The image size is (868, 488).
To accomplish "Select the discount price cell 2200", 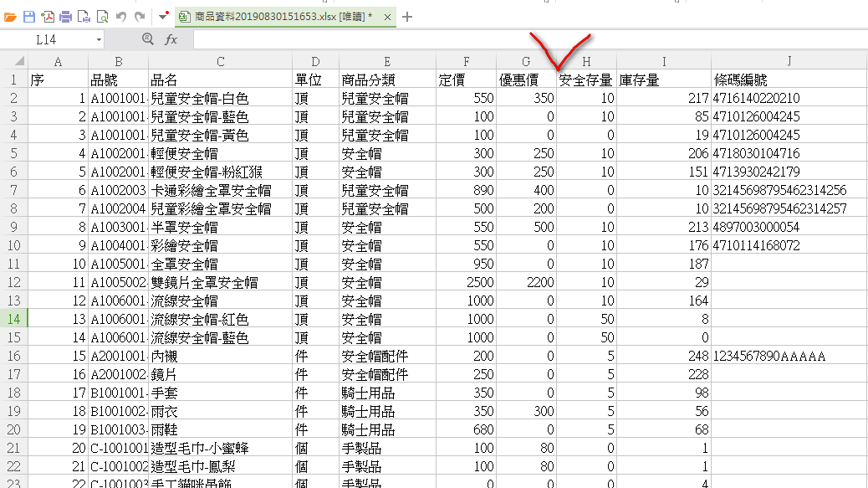I will coord(527,282).
